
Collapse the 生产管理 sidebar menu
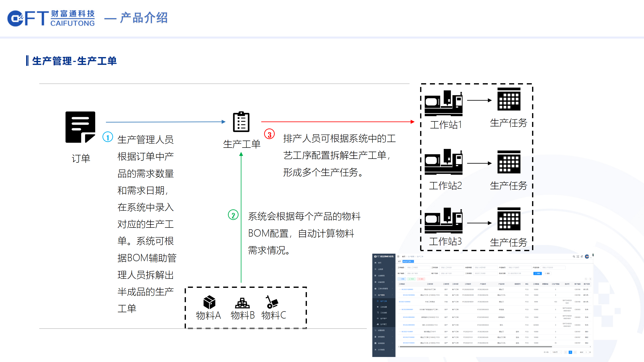tap(384, 295)
